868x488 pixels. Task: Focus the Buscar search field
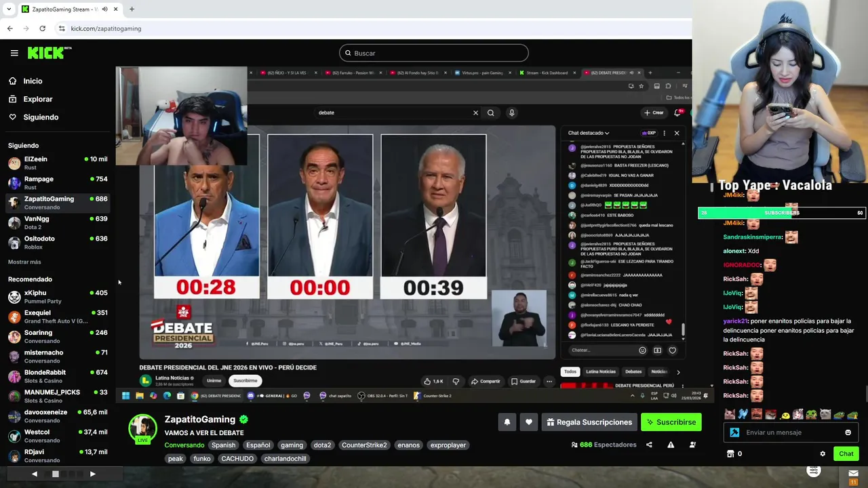(434, 53)
